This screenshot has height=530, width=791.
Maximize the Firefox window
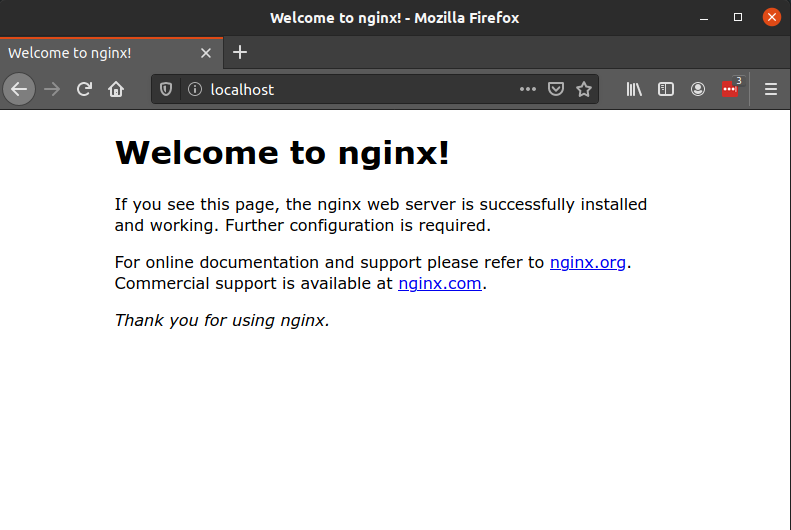tap(738, 18)
